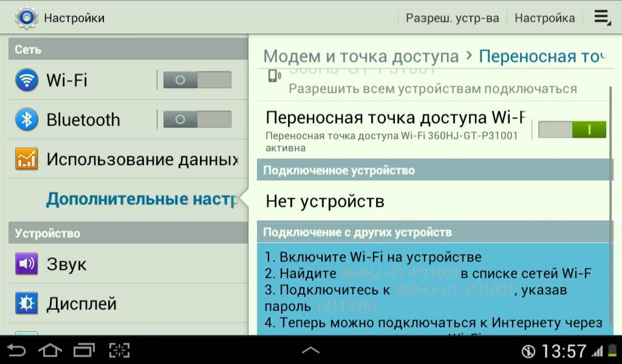Tap the Подключенное устройство section header
The height and width of the screenshot is (364, 622).
[x=435, y=170]
